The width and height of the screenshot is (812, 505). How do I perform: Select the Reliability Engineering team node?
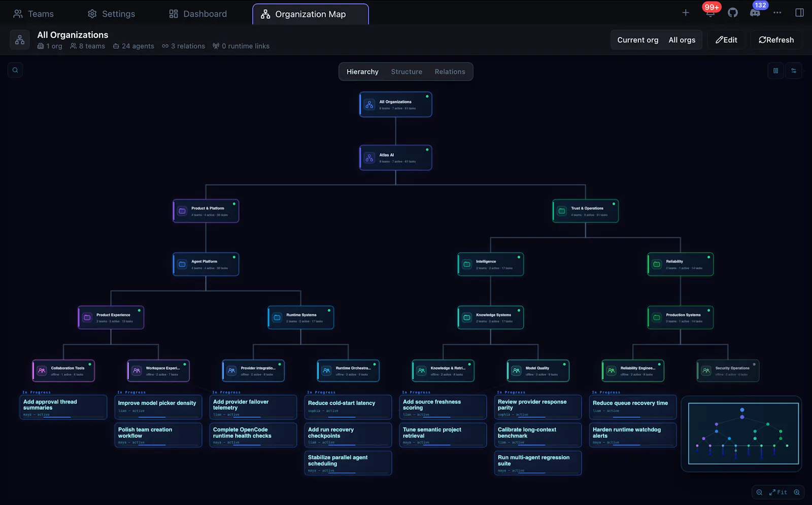(633, 371)
